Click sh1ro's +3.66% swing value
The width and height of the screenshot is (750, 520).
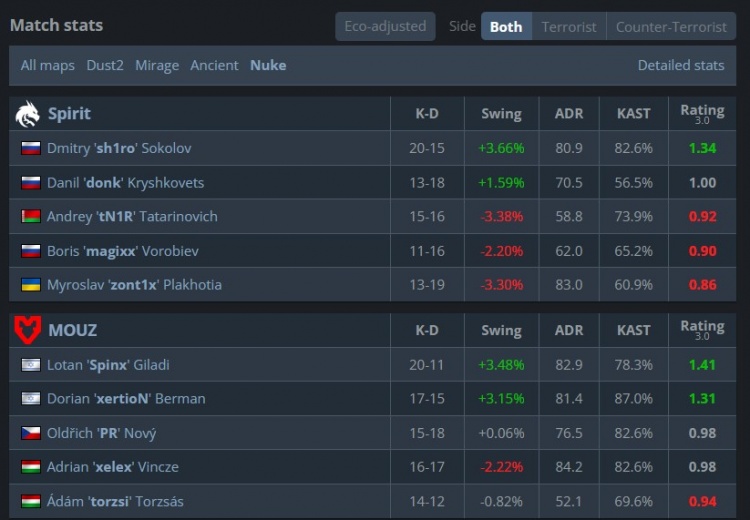click(x=501, y=148)
